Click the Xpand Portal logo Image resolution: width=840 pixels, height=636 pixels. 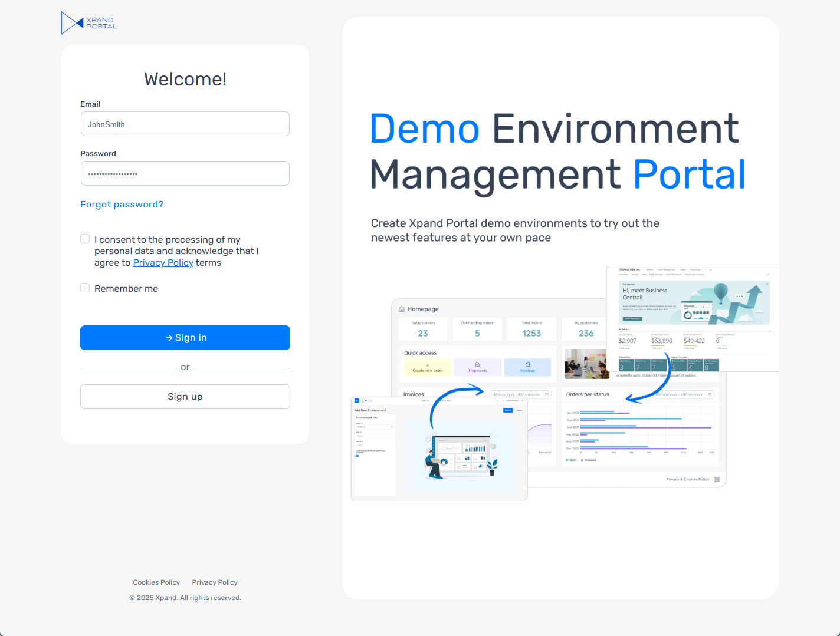pyautogui.click(x=88, y=23)
